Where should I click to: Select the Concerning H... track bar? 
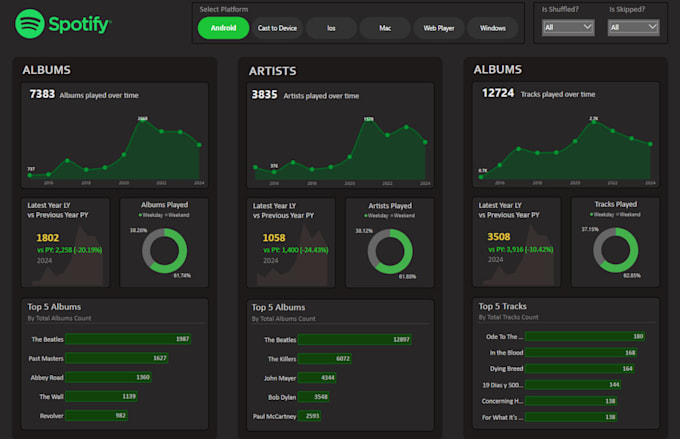571,401
